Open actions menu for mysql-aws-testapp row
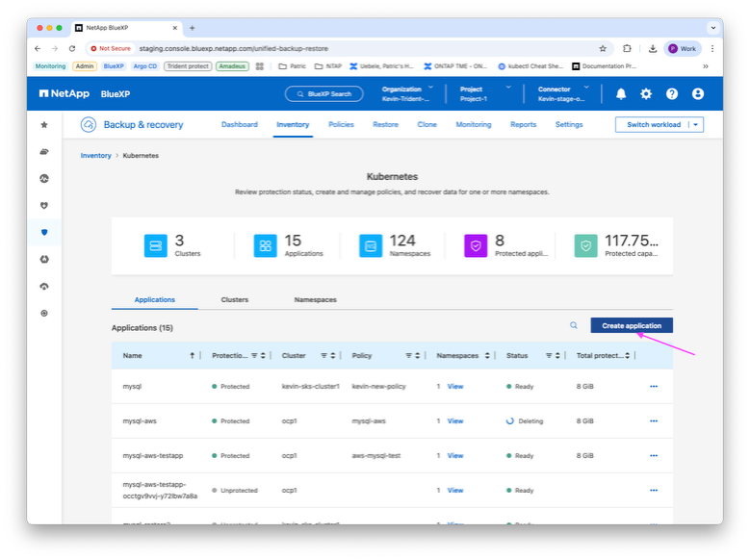Viewport: 750px width, 560px height. pyautogui.click(x=654, y=456)
